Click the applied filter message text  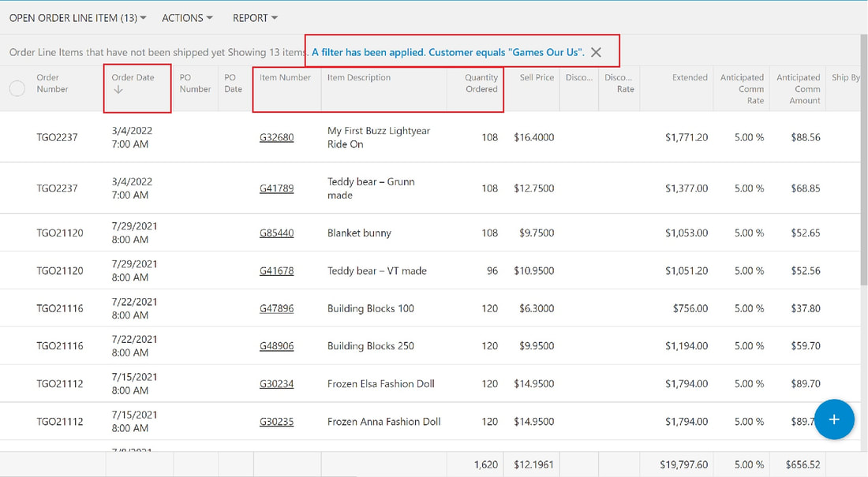coord(448,52)
